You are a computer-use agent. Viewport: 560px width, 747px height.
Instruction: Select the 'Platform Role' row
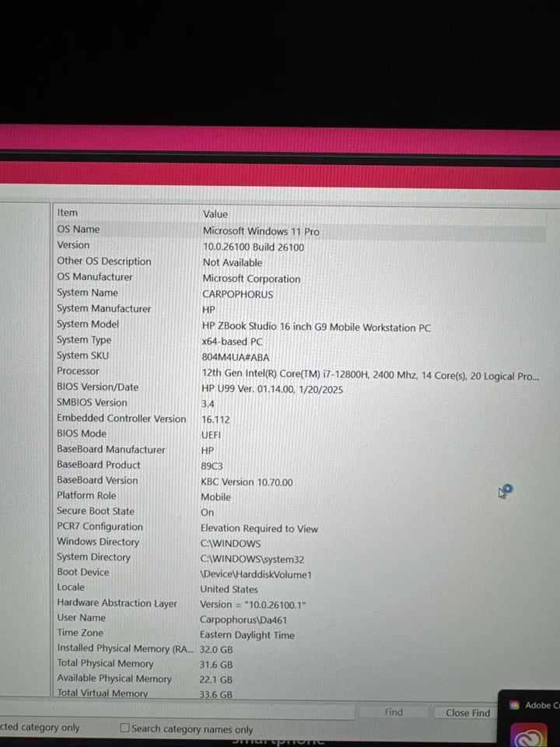(86, 496)
